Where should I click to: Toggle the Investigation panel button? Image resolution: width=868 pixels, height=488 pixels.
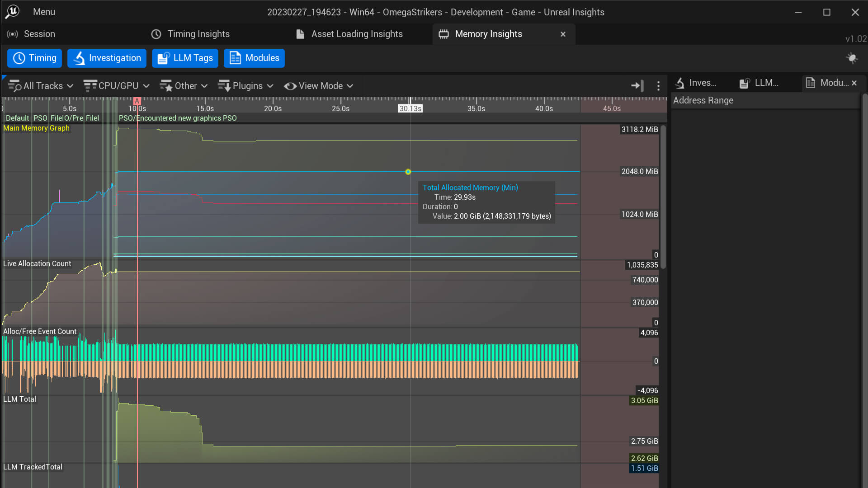pyautogui.click(x=107, y=58)
